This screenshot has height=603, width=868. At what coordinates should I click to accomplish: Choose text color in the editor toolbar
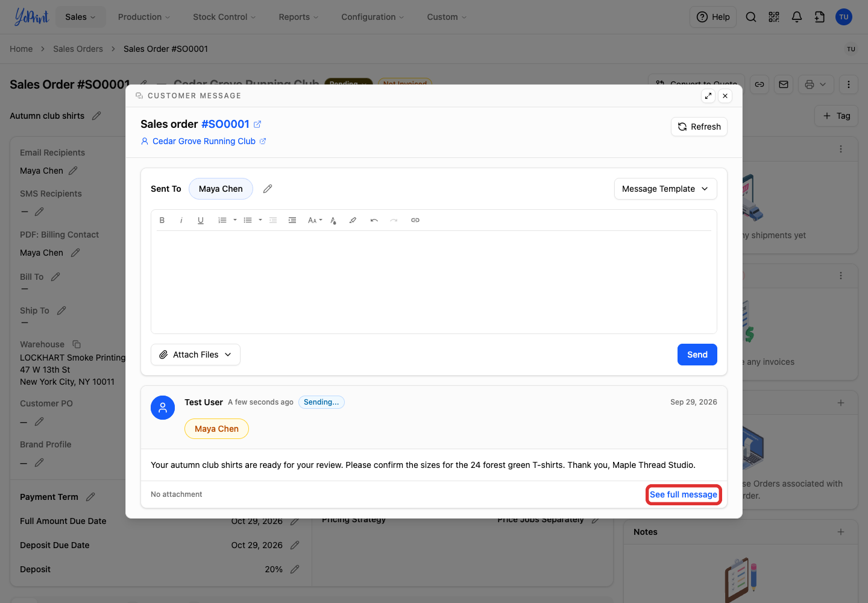coord(333,220)
